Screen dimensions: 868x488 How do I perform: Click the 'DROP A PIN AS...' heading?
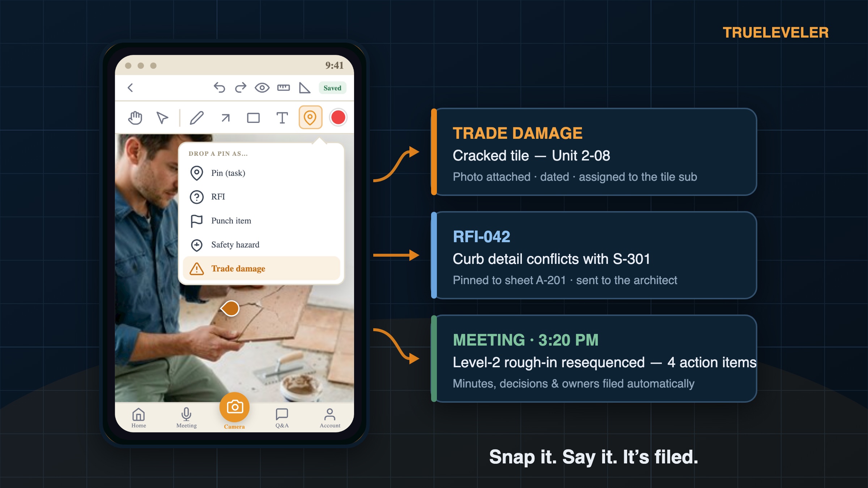218,154
